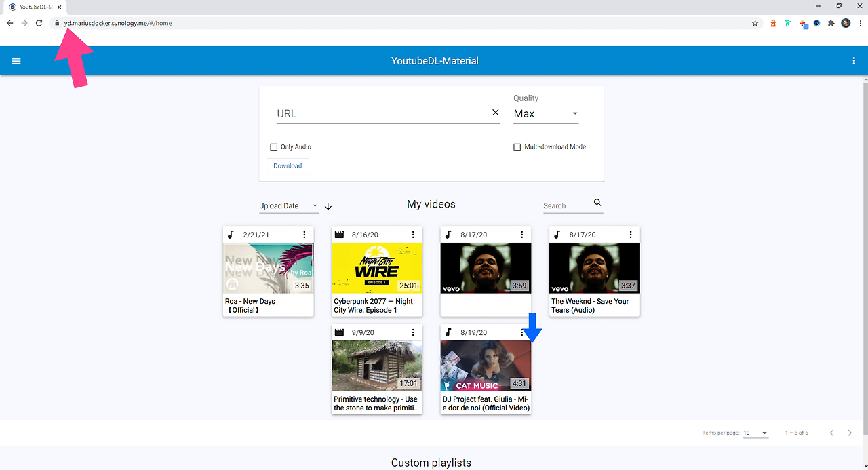Open the Roa - New Days thumbnail
This screenshot has width=868, height=470.
269,268
